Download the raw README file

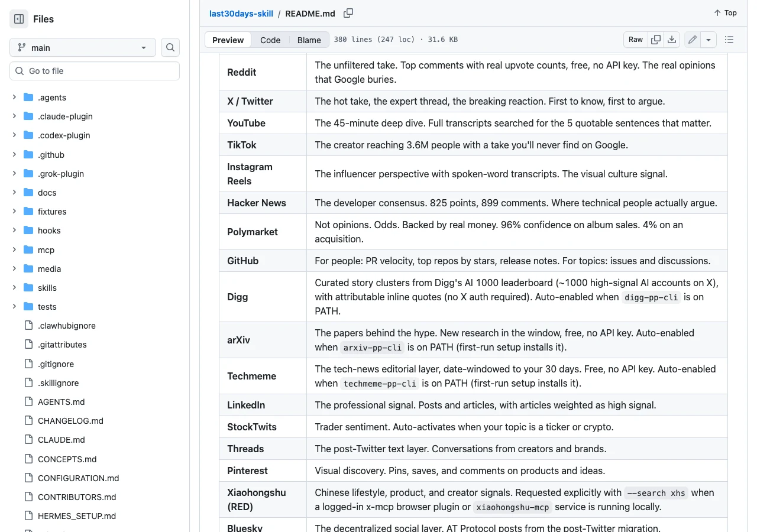[672, 40]
